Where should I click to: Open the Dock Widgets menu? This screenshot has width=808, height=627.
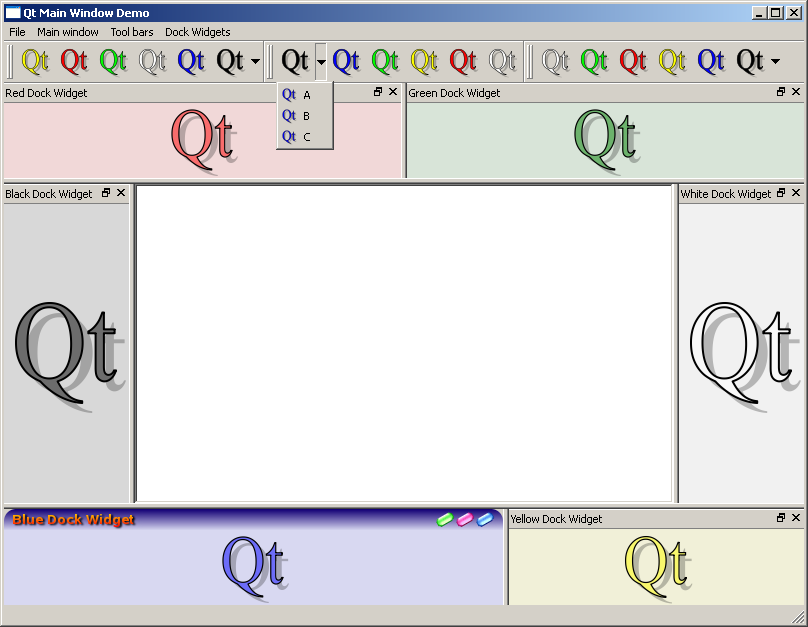click(x=197, y=32)
